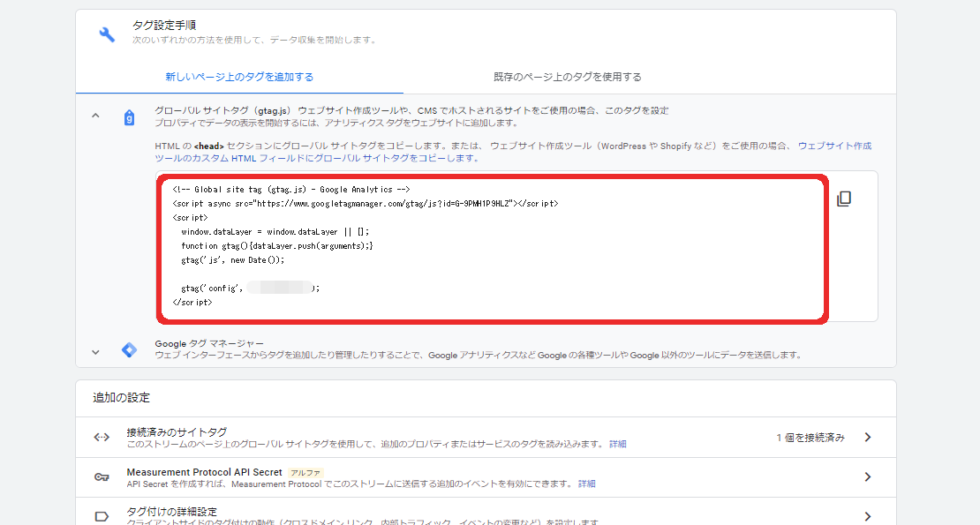The image size is (980, 525).
Task: Click the Google Tag Manager diamond icon
Action: [129, 349]
